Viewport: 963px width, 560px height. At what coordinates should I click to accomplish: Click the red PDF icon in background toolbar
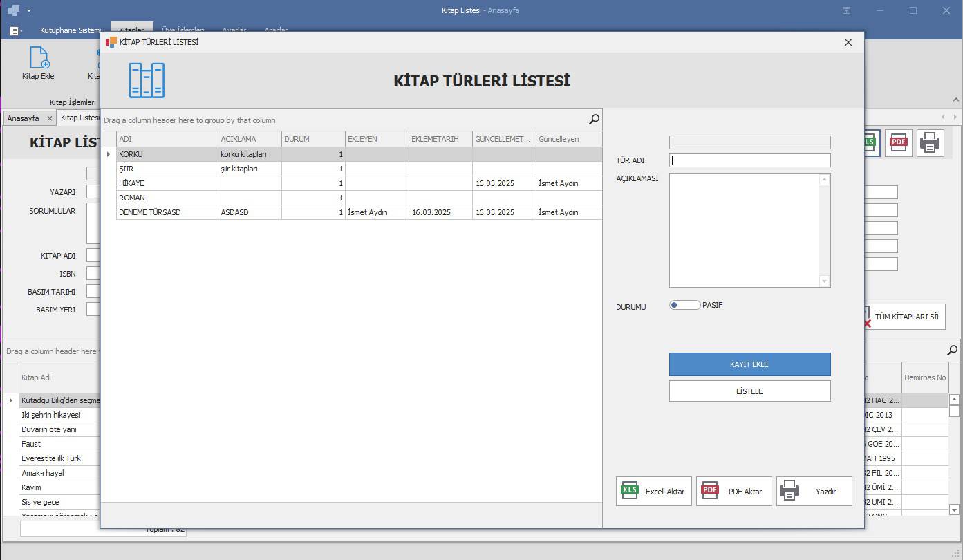click(898, 143)
